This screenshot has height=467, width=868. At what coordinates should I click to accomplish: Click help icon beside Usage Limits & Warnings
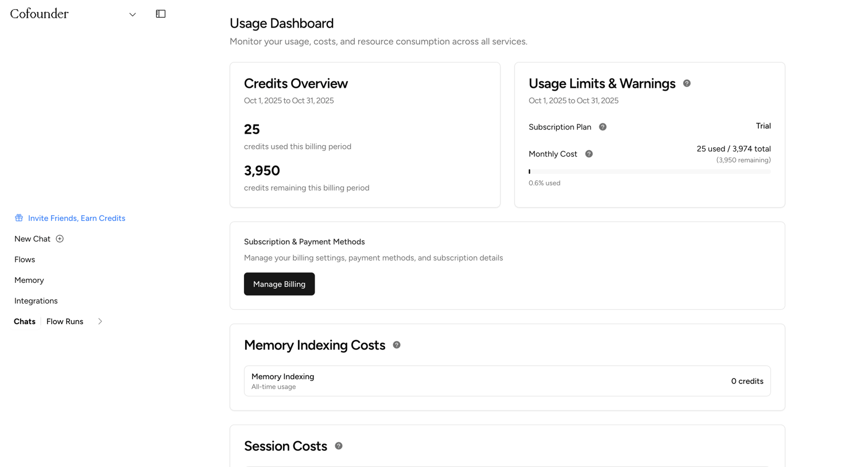687,83
